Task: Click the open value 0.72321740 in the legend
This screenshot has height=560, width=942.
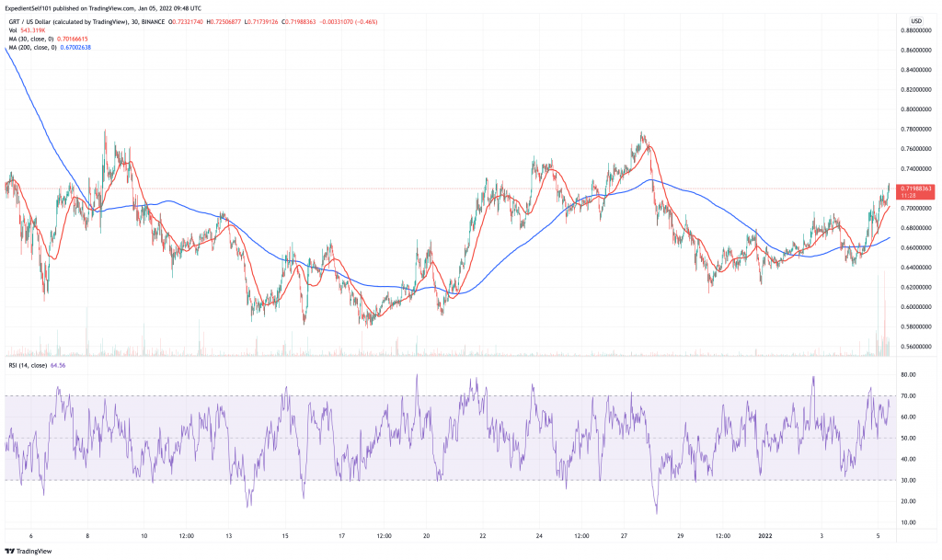Action: 186,21
